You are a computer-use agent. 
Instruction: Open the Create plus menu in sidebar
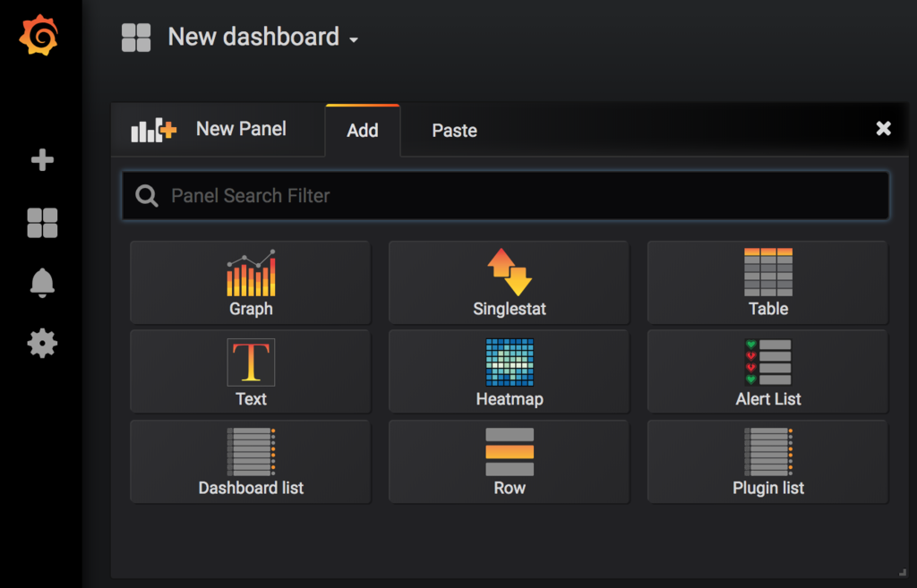coord(42,159)
